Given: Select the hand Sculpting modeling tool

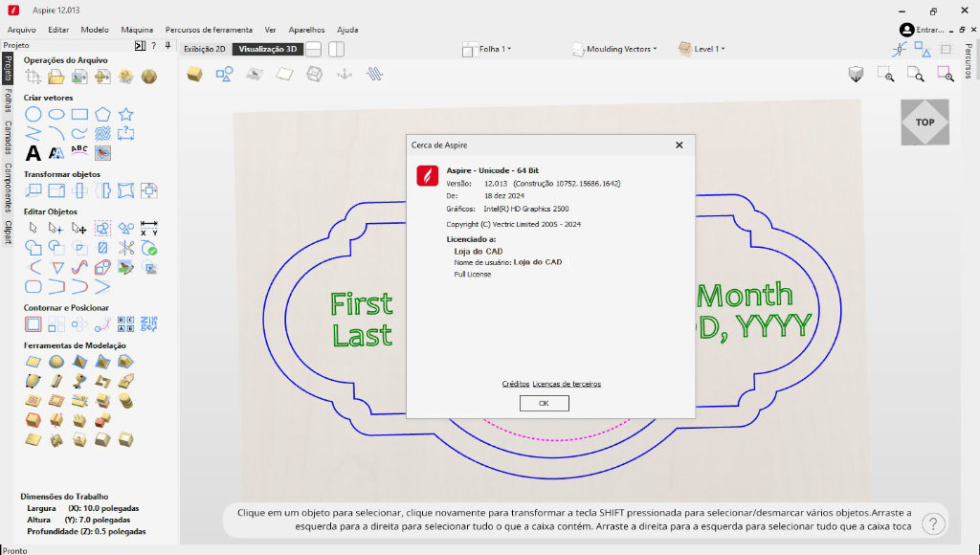Looking at the screenshot, I should pyautogui.click(x=125, y=381).
